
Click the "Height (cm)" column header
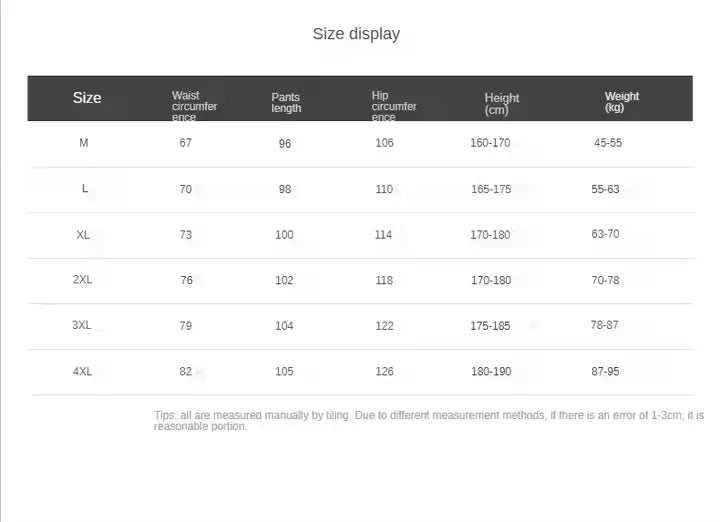(502, 103)
